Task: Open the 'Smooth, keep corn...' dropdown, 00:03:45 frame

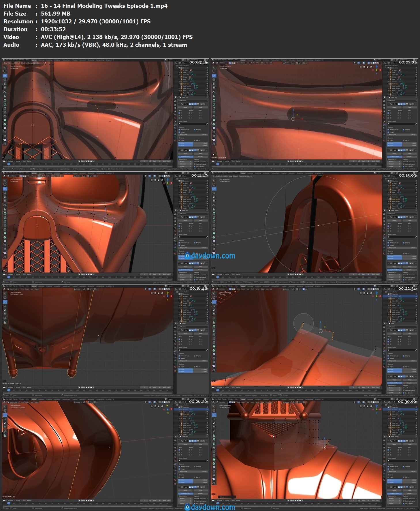Action: pos(201,162)
